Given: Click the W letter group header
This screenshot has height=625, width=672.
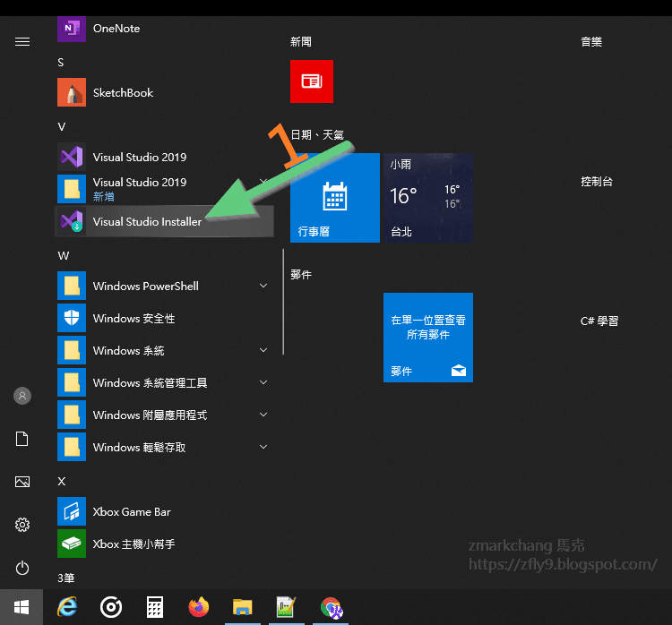Looking at the screenshot, I should [64, 256].
